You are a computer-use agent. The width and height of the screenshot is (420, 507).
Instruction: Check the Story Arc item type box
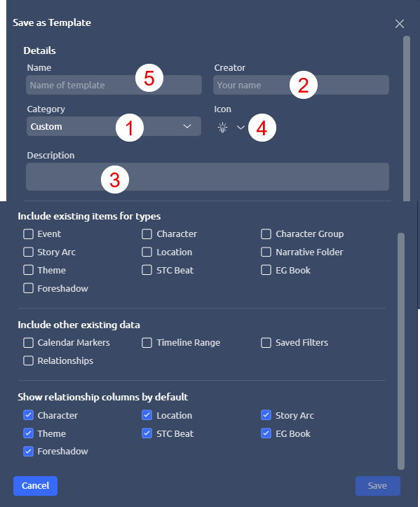(x=28, y=252)
